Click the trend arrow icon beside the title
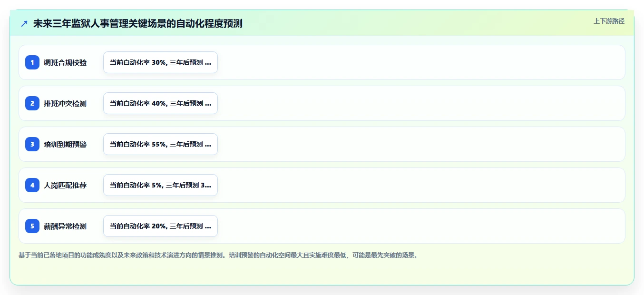This screenshot has width=644, height=295. click(24, 24)
